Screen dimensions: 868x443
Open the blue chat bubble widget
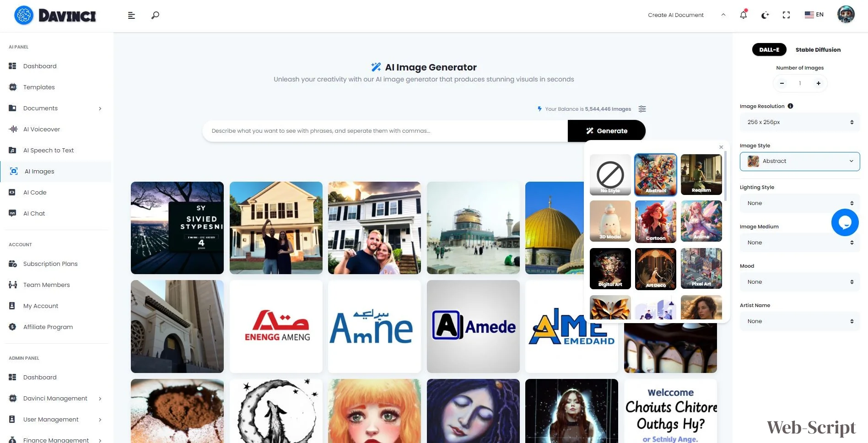[845, 222]
